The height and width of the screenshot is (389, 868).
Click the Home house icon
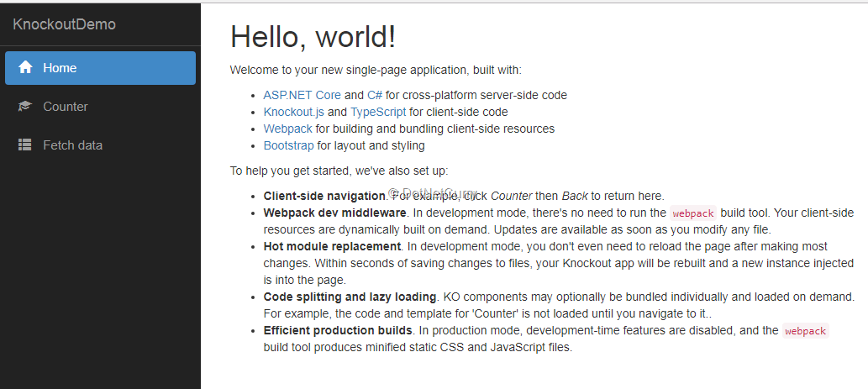coord(25,67)
